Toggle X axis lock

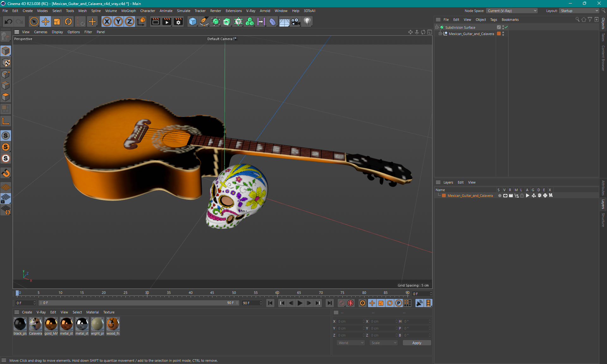pyautogui.click(x=107, y=21)
